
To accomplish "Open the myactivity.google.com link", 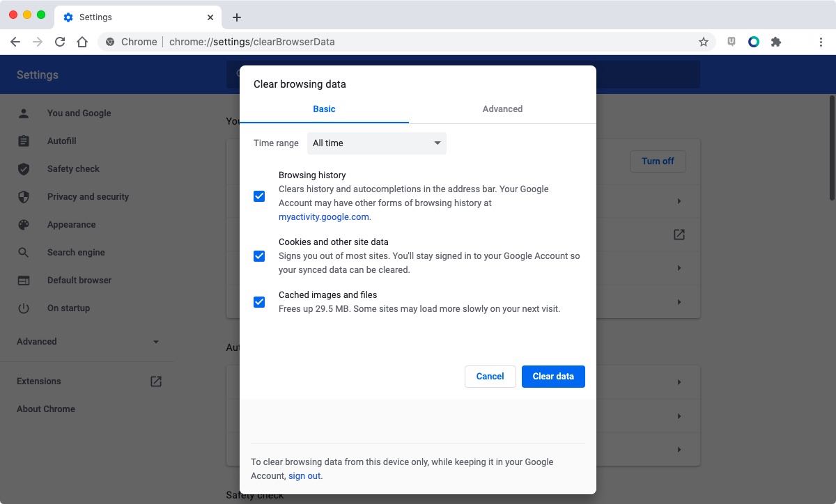I will tap(323, 216).
